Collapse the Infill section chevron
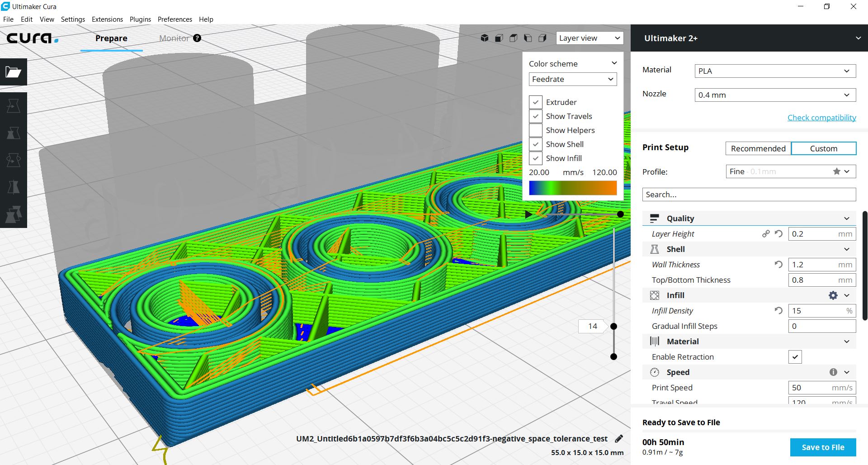This screenshot has height=465, width=868. tap(847, 295)
